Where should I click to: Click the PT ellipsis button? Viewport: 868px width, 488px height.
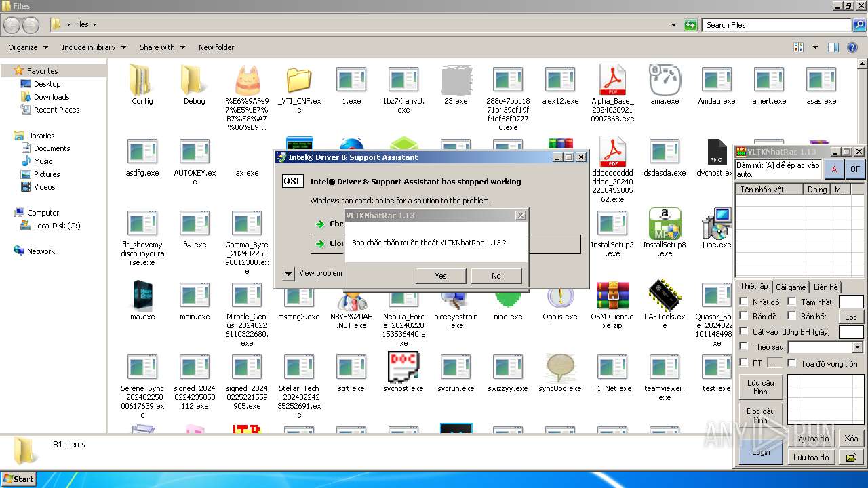tap(775, 363)
